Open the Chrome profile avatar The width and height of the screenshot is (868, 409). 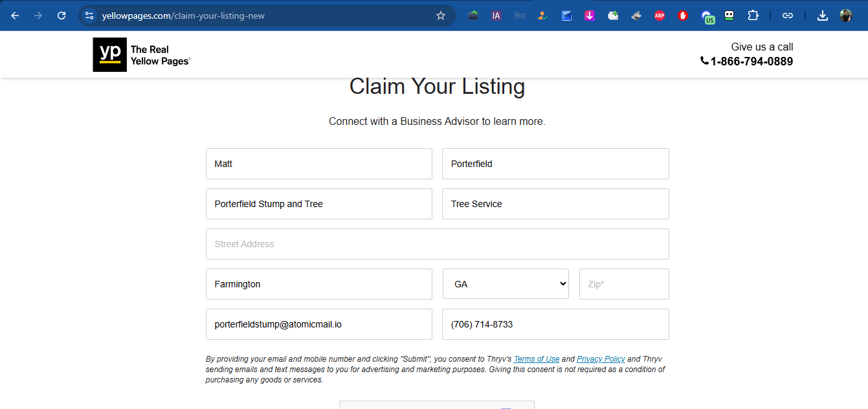(846, 16)
